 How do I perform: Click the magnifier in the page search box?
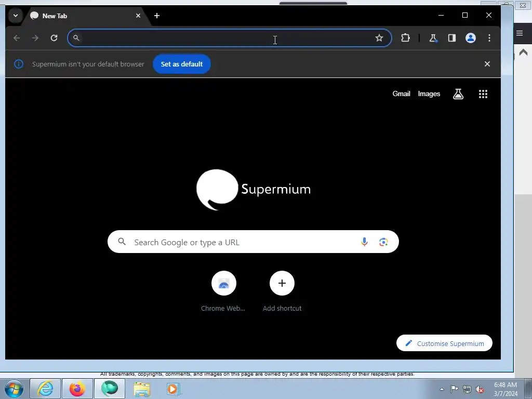[122, 242]
